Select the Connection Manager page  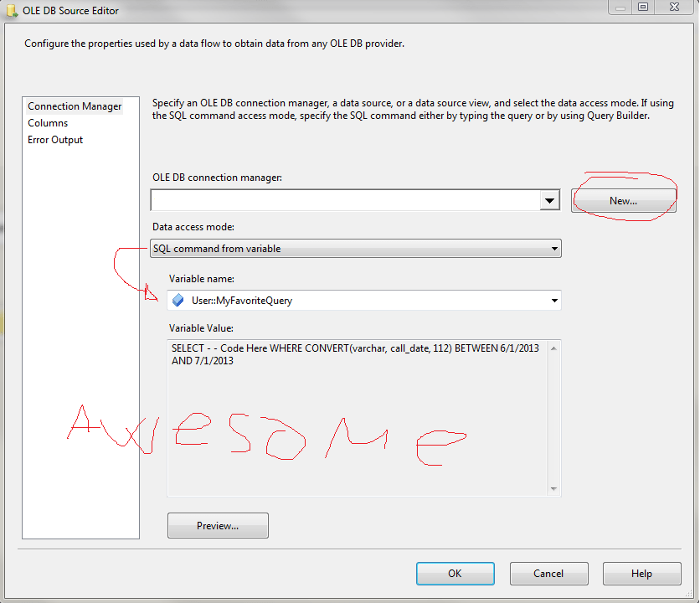[x=74, y=106]
